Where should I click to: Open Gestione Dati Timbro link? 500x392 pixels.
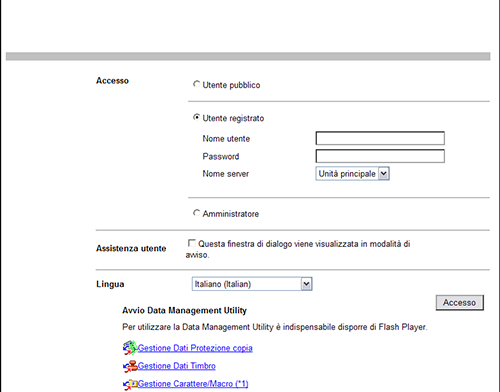177,366
